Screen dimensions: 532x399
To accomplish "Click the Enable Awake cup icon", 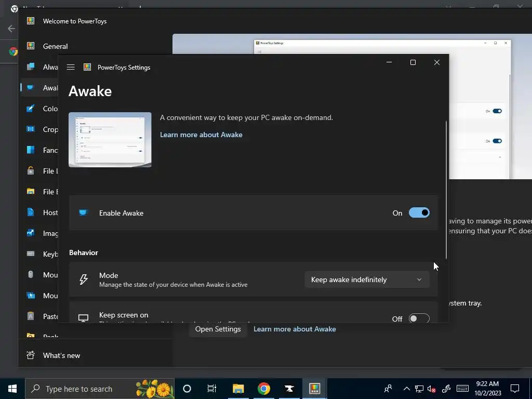I will 83,212.
